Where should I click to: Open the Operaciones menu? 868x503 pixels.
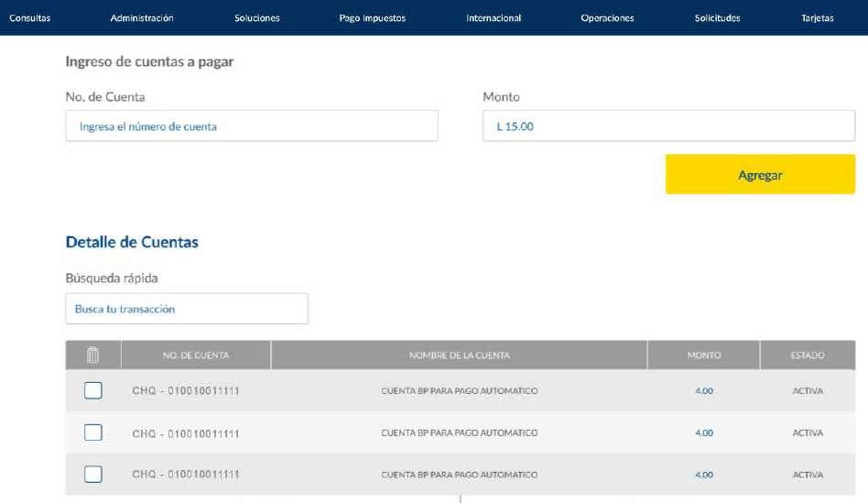(607, 17)
